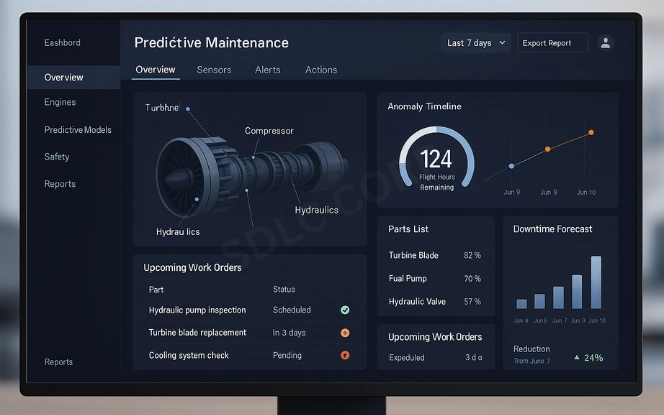The image size is (664, 415).
Task: Select the Turbine Blade row in Parts List
Action: tap(434, 255)
